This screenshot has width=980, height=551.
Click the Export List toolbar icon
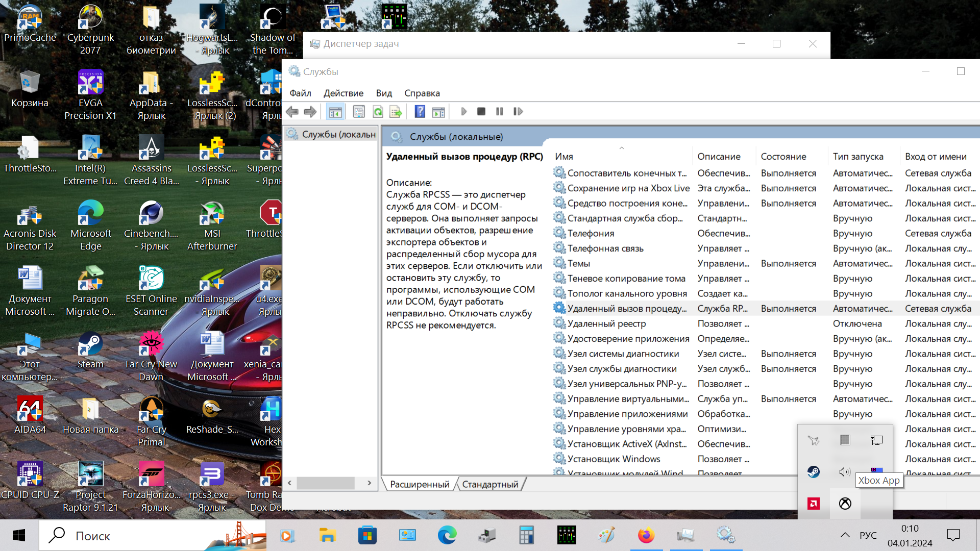pyautogui.click(x=396, y=112)
